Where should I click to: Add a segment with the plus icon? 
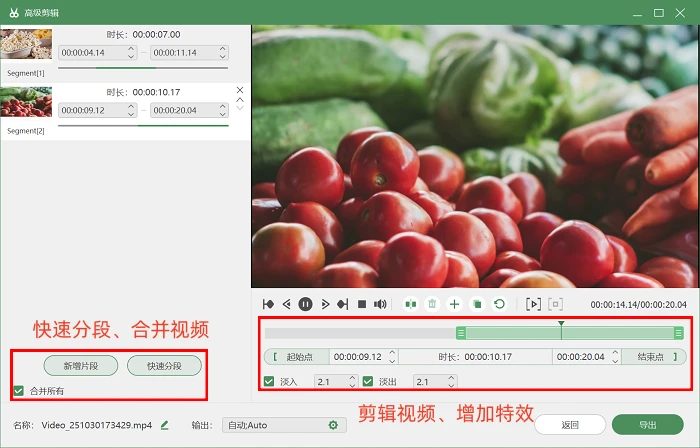pyautogui.click(x=454, y=304)
